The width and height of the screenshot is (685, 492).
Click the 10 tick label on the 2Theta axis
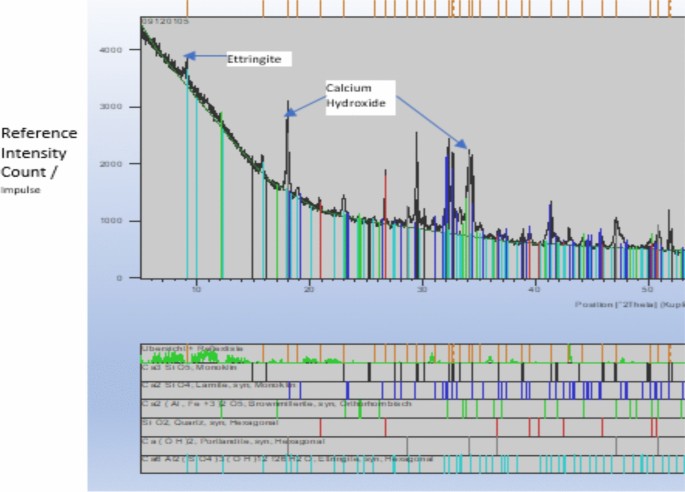pos(197,289)
